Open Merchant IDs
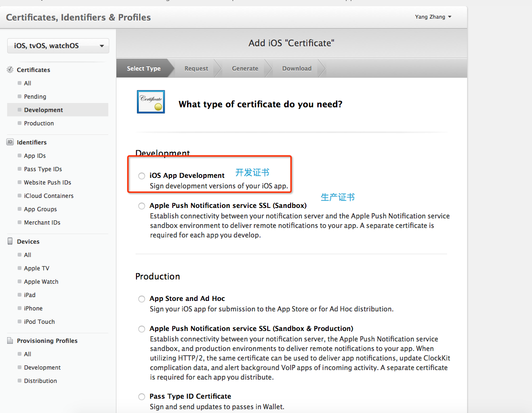 (x=42, y=222)
